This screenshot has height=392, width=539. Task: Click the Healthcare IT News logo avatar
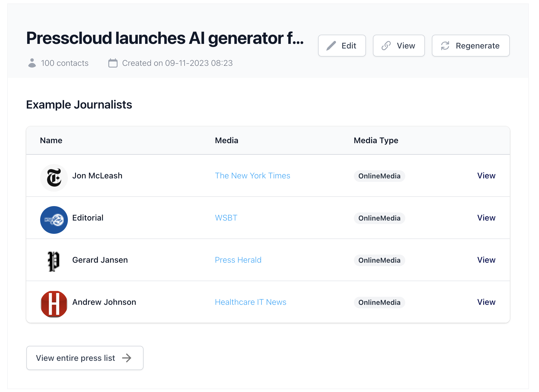(x=54, y=304)
